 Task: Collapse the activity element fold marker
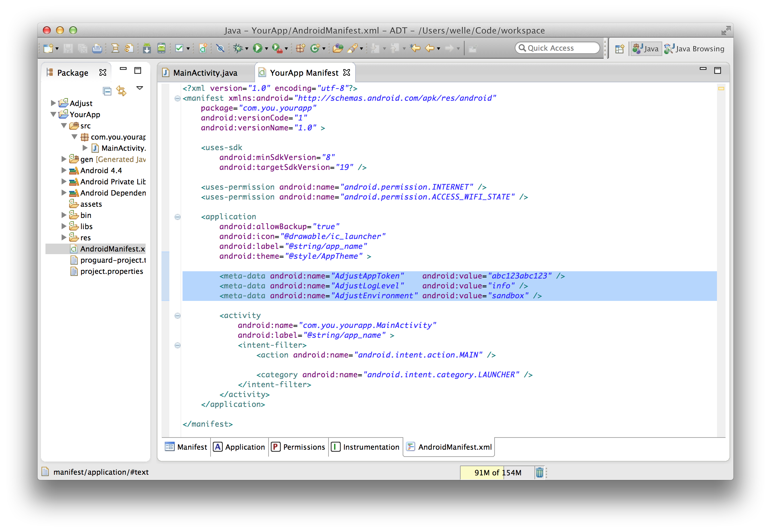(x=178, y=316)
